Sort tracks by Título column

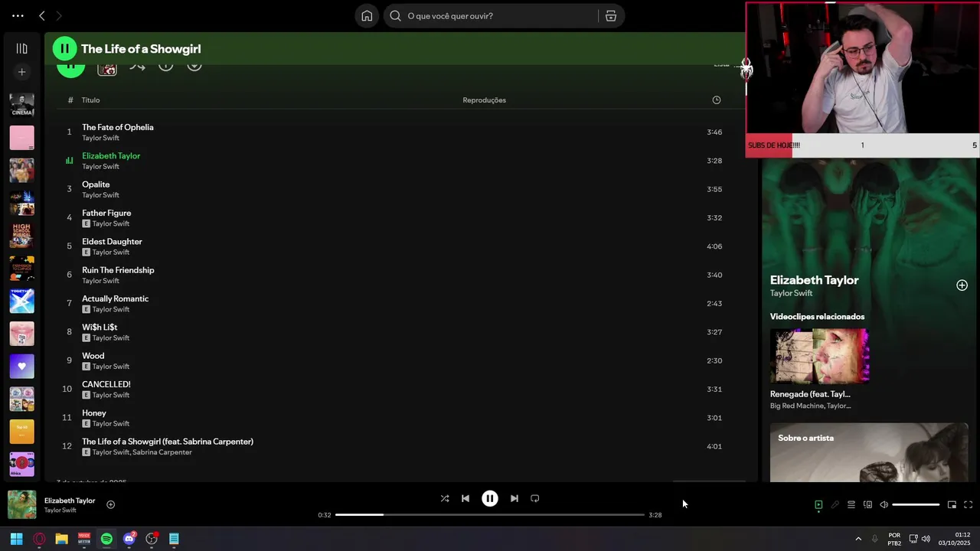tap(91, 100)
